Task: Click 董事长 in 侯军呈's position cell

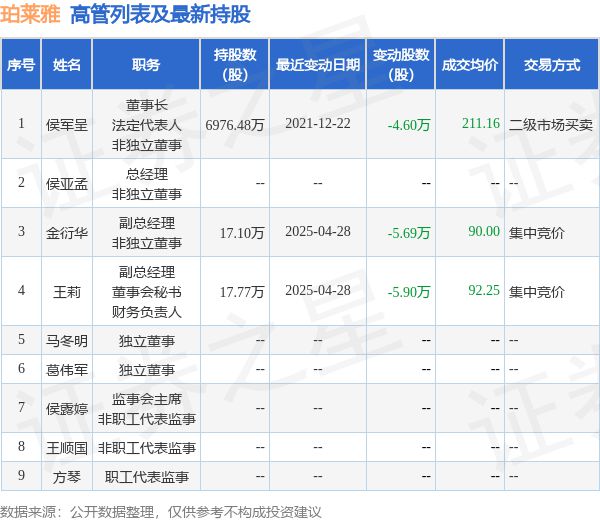Action: point(147,105)
